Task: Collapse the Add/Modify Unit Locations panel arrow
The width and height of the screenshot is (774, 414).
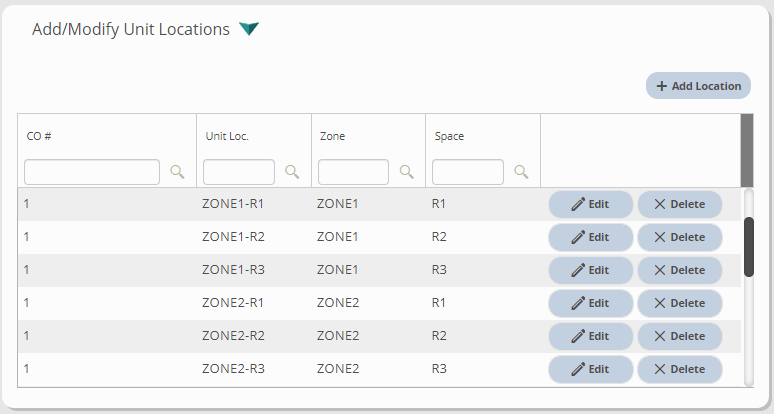Action: tap(249, 29)
